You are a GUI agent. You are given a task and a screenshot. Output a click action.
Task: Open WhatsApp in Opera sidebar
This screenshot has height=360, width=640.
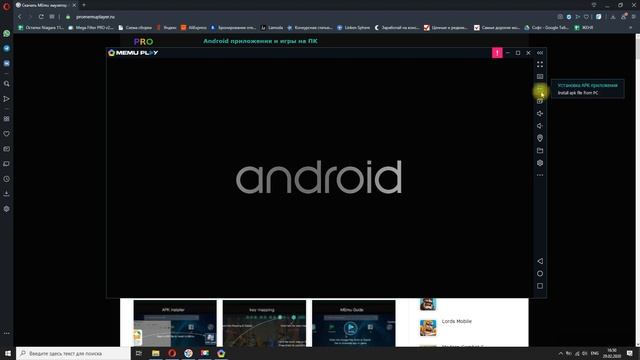click(x=7, y=33)
